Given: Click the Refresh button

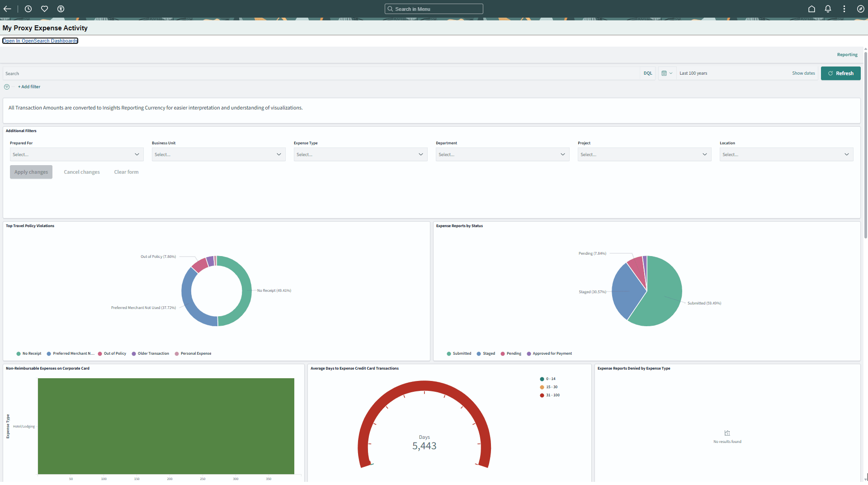Looking at the screenshot, I should [x=840, y=73].
